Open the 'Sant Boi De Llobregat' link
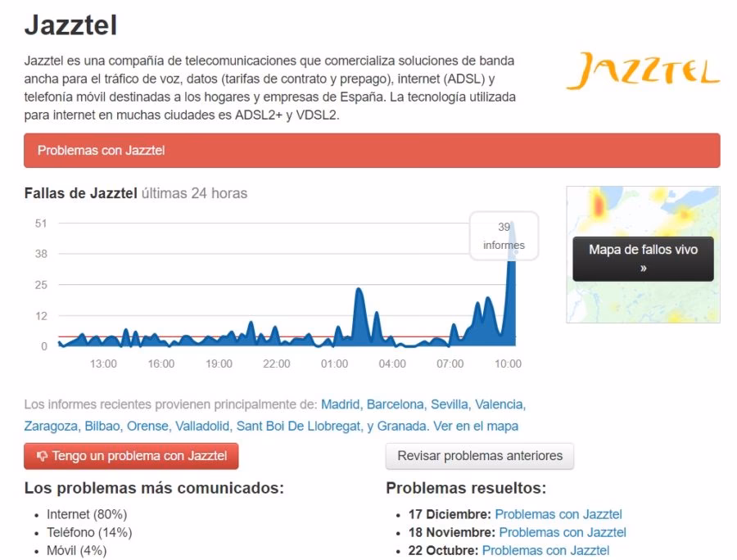 pos(298,426)
